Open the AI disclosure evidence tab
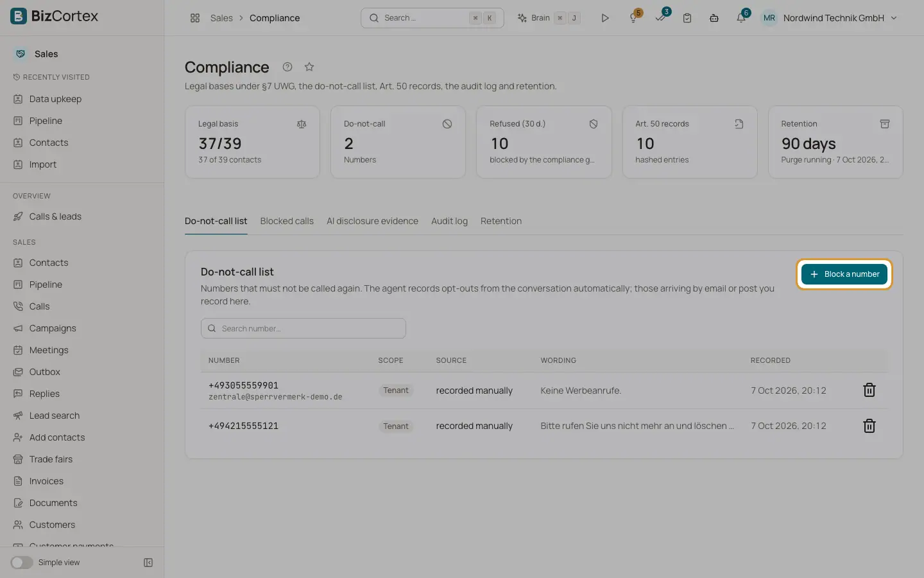Image resolution: width=924 pixels, height=578 pixels. (x=372, y=221)
